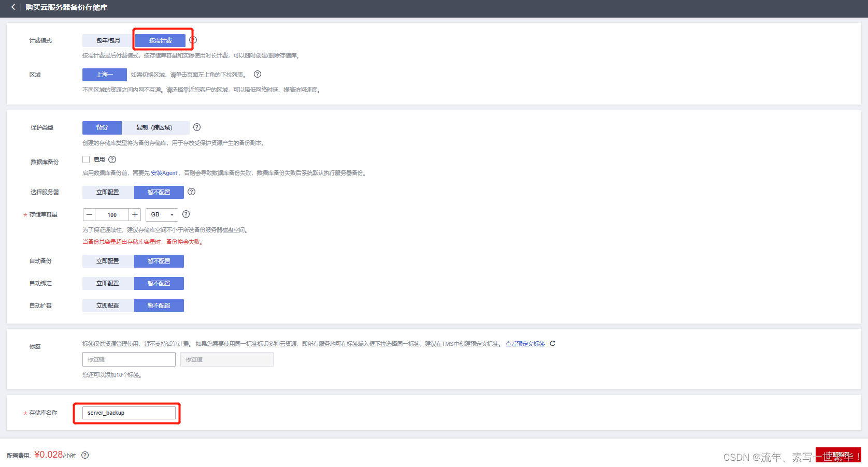
Task: Enable database backup checkbox
Action: coord(86,159)
